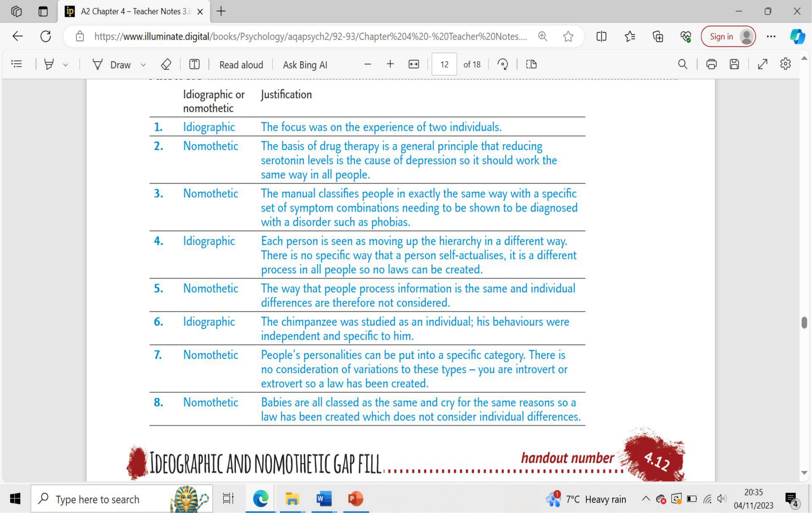This screenshot has width=812, height=513.
Task: Show hidden system tray icons
Action: click(646, 498)
